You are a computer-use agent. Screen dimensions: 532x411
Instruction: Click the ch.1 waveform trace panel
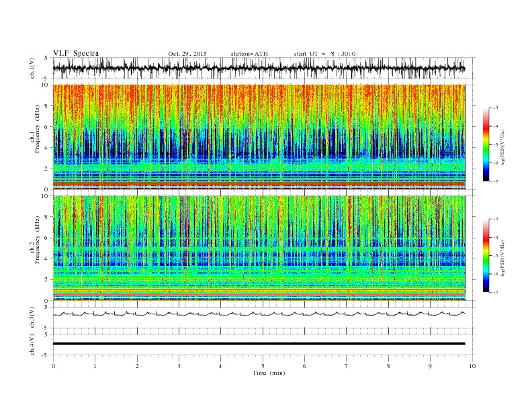click(264, 68)
